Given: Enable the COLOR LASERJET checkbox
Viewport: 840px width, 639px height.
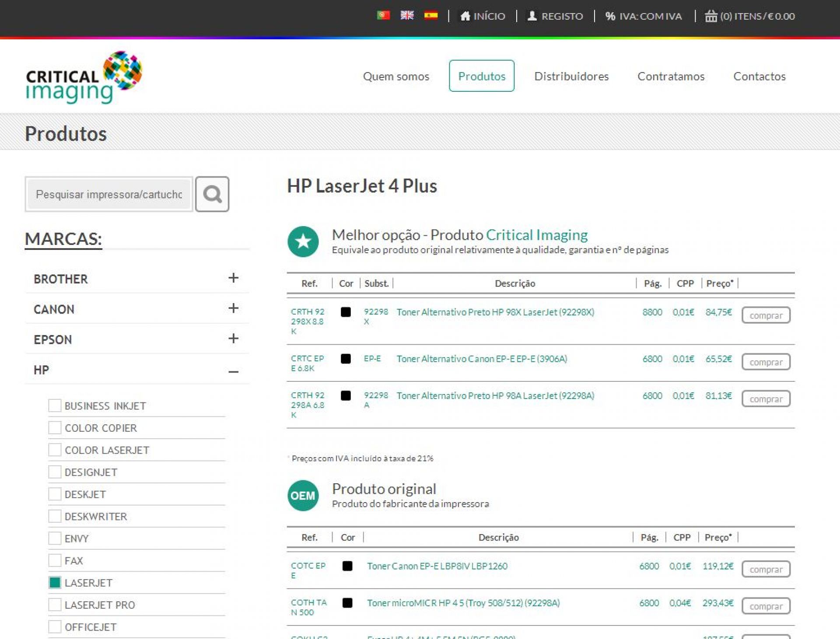Looking at the screenshot, I should tap(55, 450).
